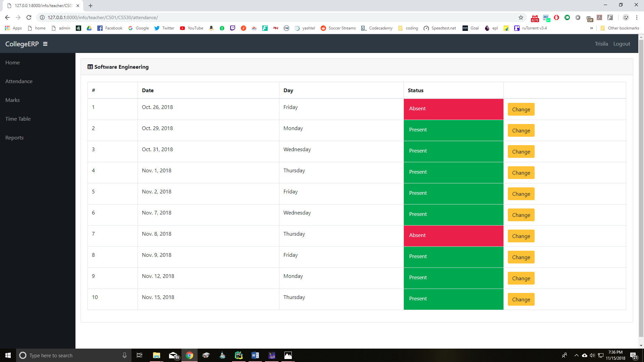Open Time Table in the sidebar
644x362 pixels.
tap(18, 119)
